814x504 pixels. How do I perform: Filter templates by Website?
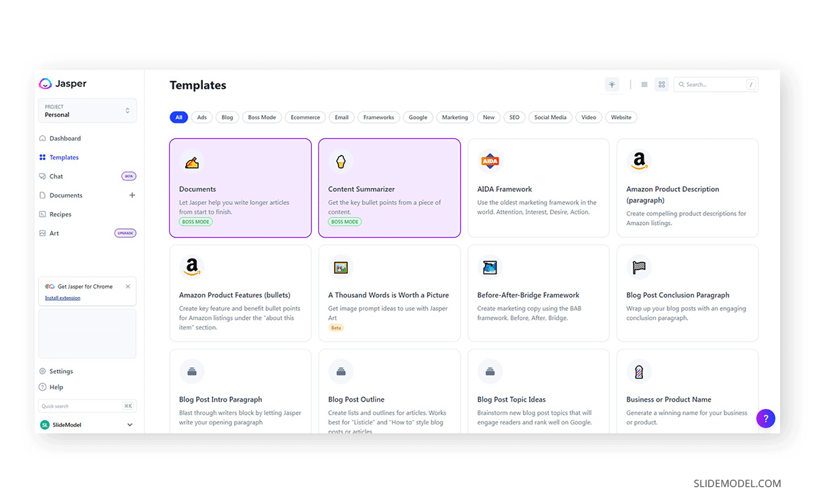pyautogui.click(x=621, y=117)
